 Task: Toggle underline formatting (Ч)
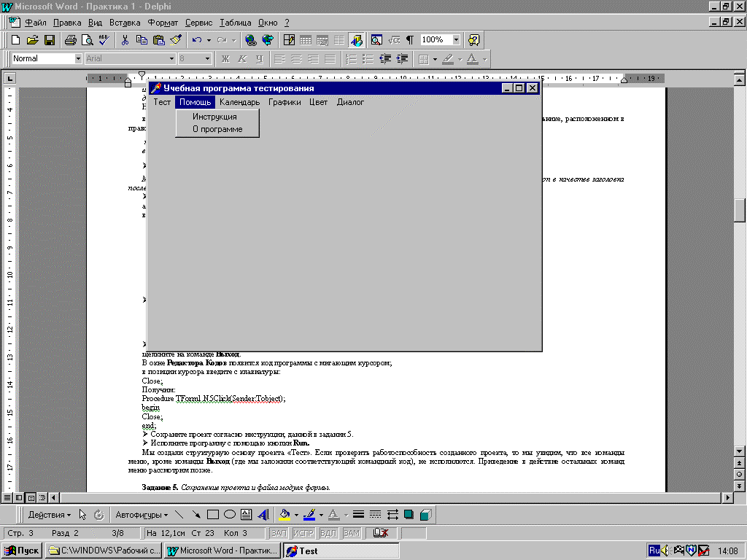click(259, 59)
